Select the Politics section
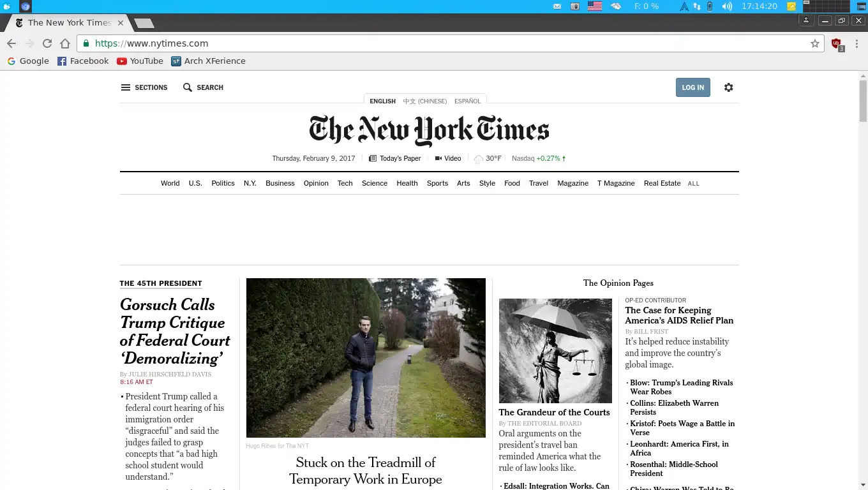Screen dimensions: 868x490 click(223, 183)
